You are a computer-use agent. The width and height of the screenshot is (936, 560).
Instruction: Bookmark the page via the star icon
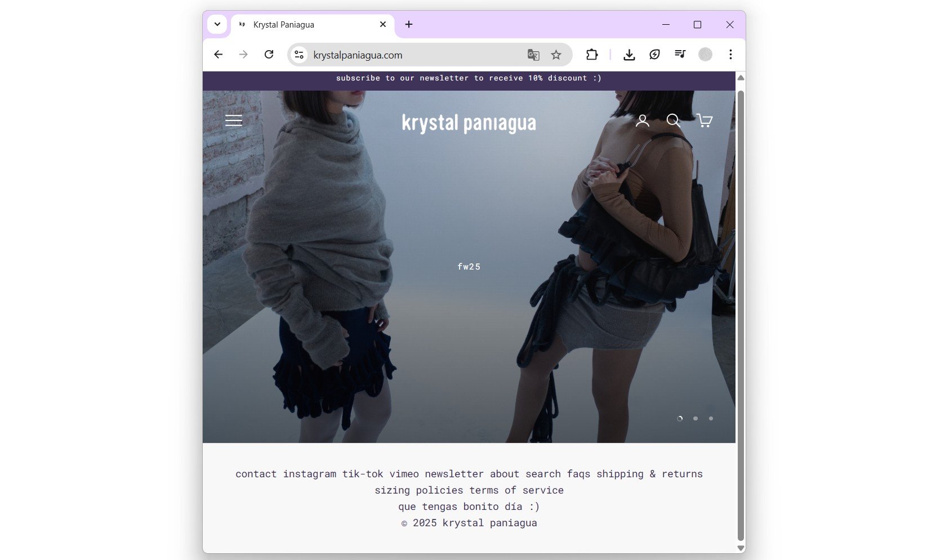tap(556, 55)
